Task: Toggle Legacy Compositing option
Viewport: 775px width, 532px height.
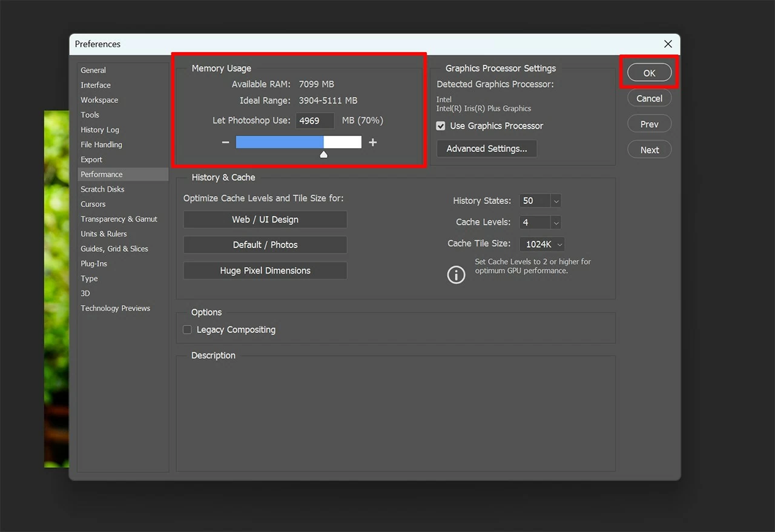Action: (187, 329)
